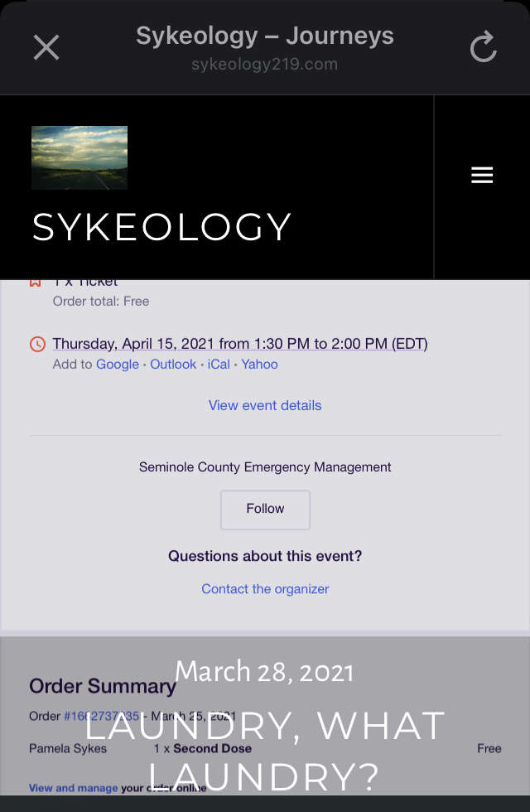
Task: Open the order number link
Action: click(x=99, y=717)
